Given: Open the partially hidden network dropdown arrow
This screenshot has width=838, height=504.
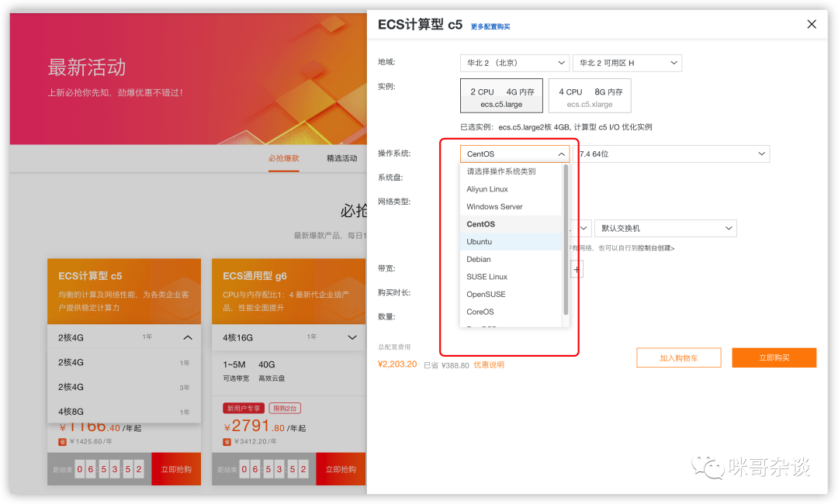Looking at the screenshot, I should click(583, 229).
